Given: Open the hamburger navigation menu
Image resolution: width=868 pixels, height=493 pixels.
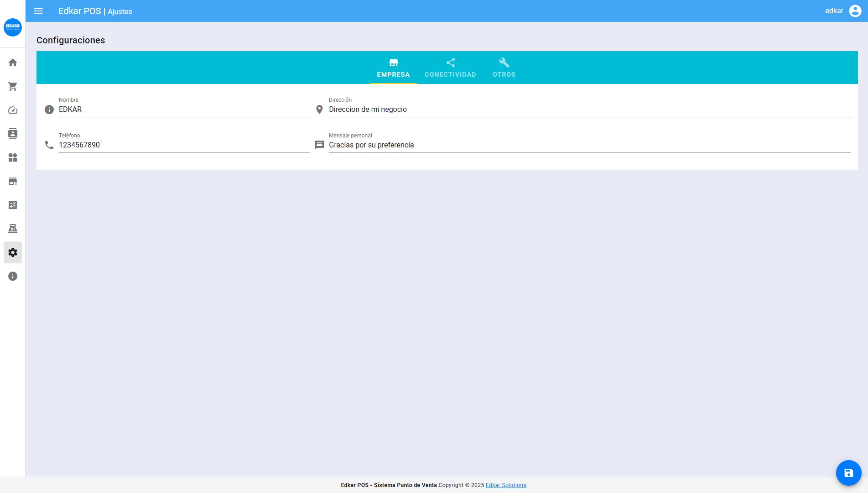Looking at the screenshot, I should (38, 11).
